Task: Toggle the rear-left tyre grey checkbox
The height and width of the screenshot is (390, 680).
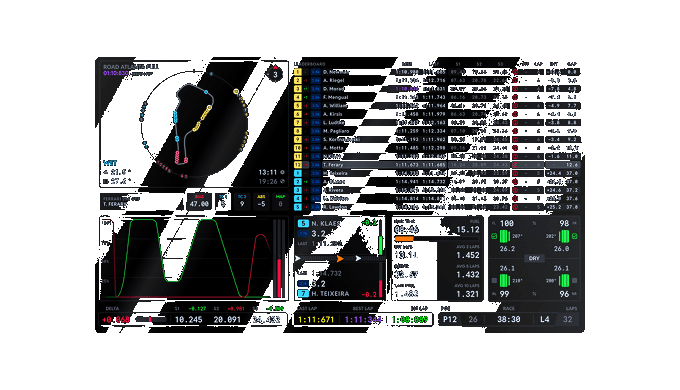Action: click(x=494, y=281)
